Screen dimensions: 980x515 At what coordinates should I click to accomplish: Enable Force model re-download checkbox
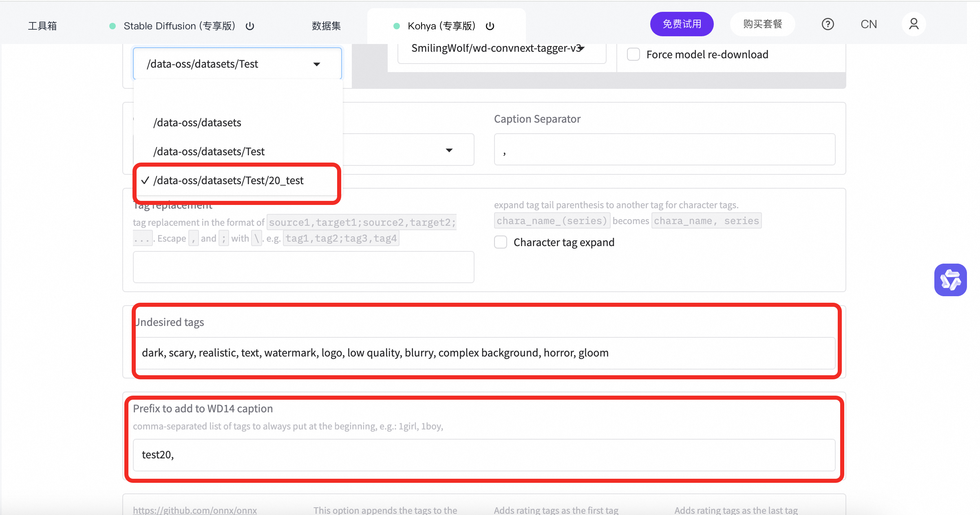(633, 54)
